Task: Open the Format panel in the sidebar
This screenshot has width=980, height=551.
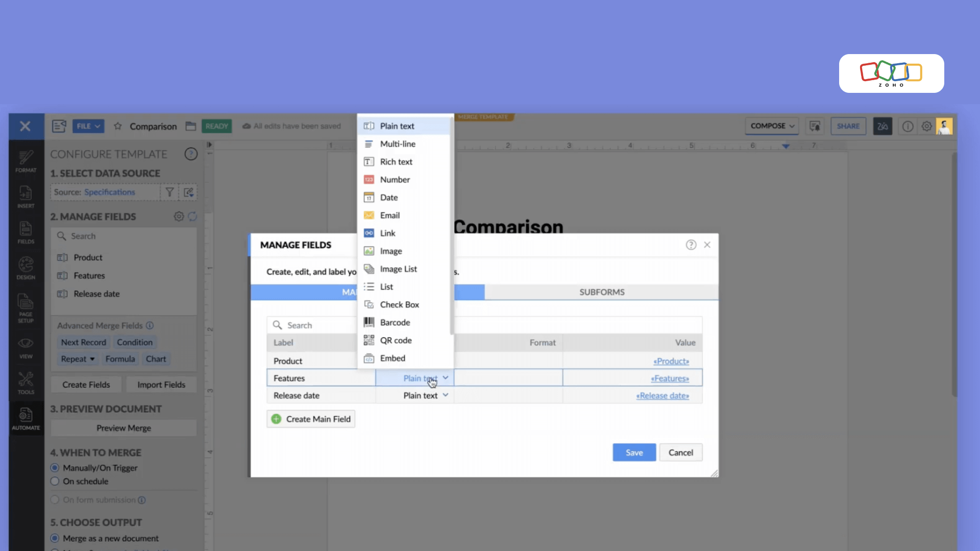Action: coord(26,161)
